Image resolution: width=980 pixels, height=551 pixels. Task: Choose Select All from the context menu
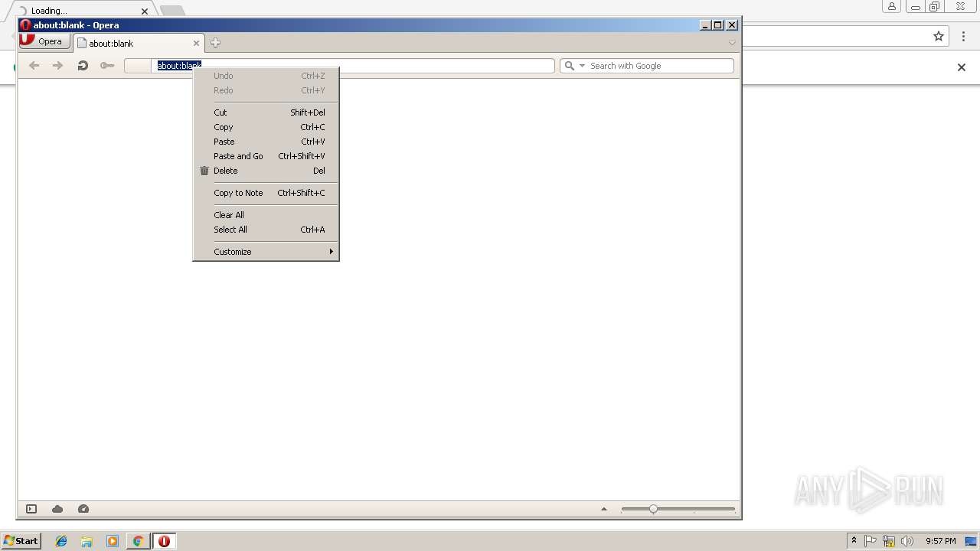point(266,230)
